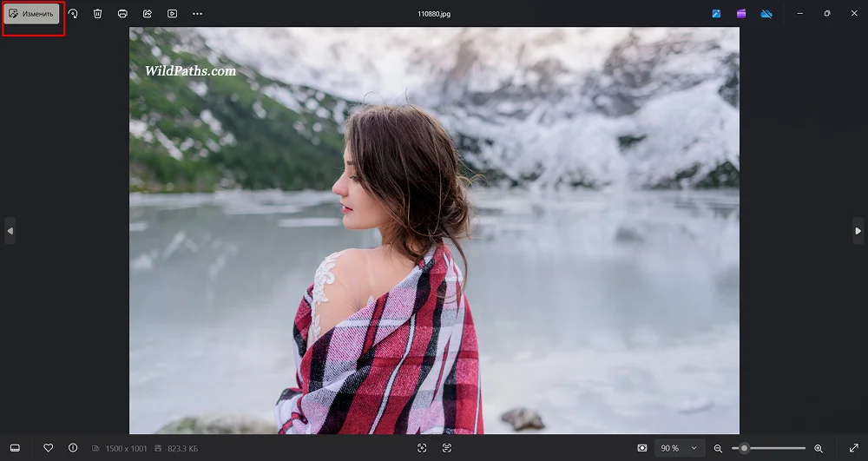868x461 pixels.
Task: Open the blue image app icon in title bar
Action: coord(716,14)
